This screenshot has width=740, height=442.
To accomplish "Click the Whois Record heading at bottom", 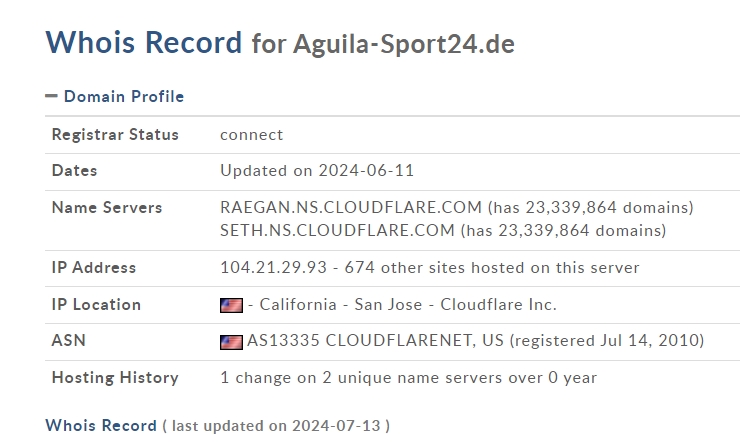I will (x=101, y=425).
